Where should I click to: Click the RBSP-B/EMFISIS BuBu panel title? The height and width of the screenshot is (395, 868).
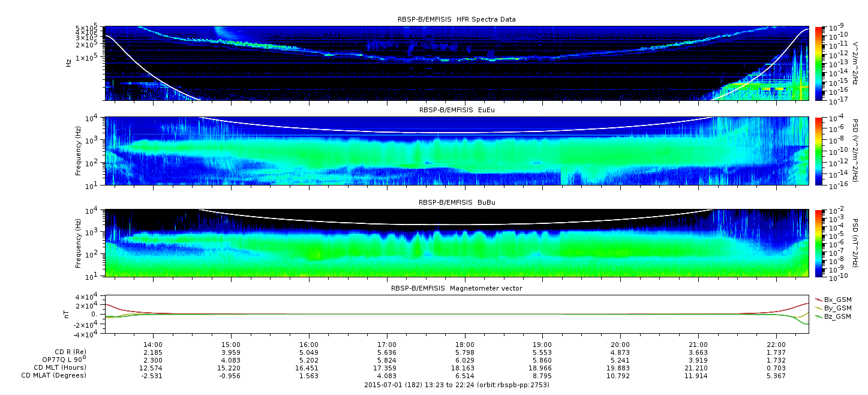point(456,203)
